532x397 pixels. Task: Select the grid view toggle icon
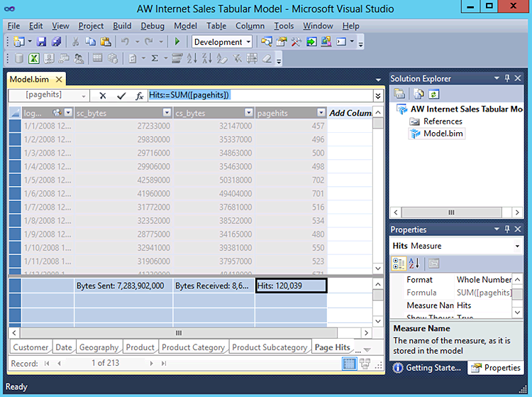349,364
